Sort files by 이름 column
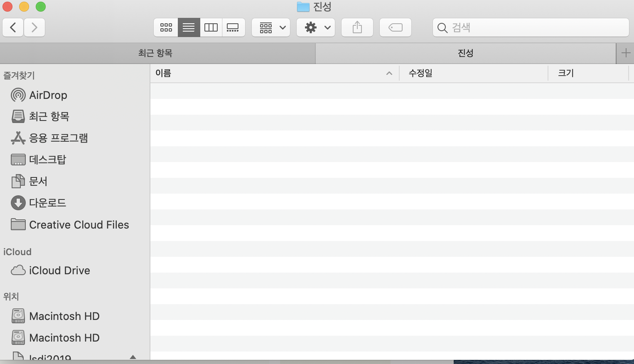This screenshot has height=364, width=634. [x=274, y=73]
